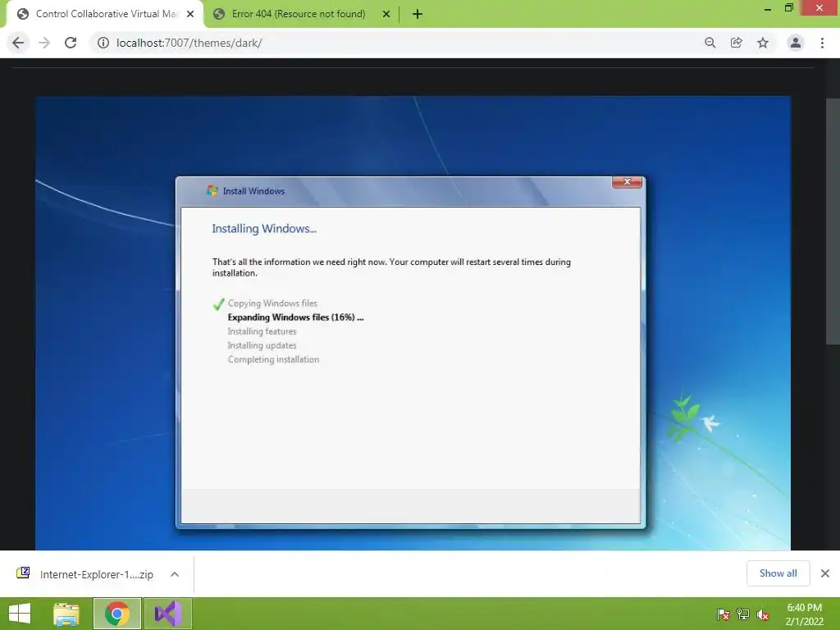Click the browser forward arrow

coord(44,43)
